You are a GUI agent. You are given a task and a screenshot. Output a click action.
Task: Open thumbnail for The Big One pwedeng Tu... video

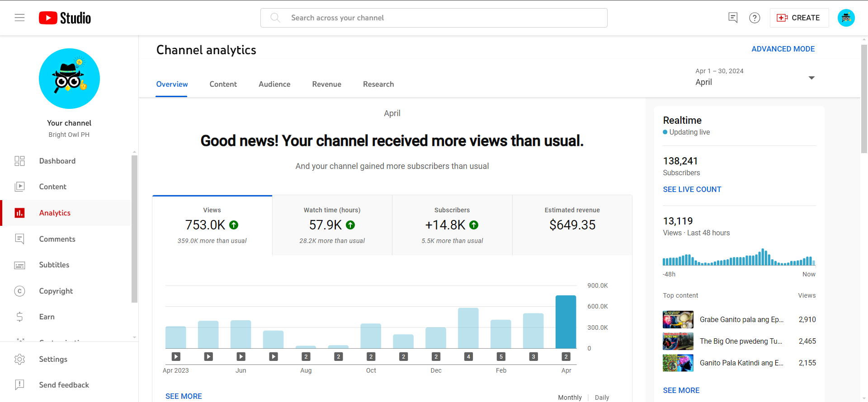678,341
